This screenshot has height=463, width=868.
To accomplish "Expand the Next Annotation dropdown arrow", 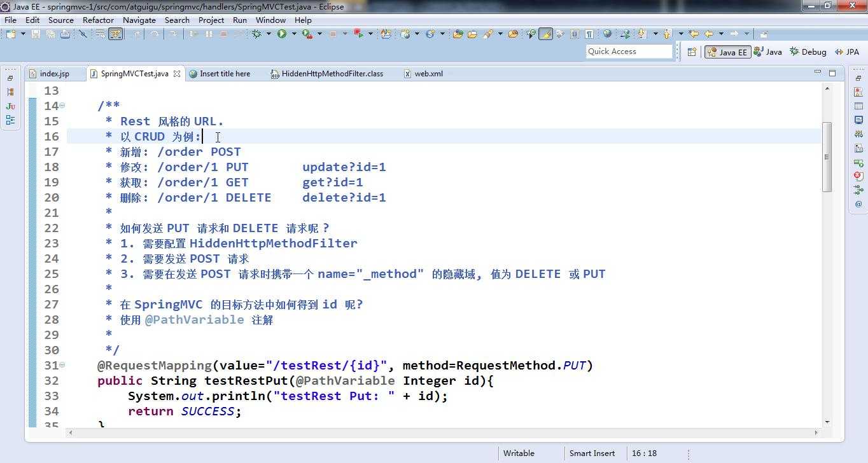I will coord(655,34).
